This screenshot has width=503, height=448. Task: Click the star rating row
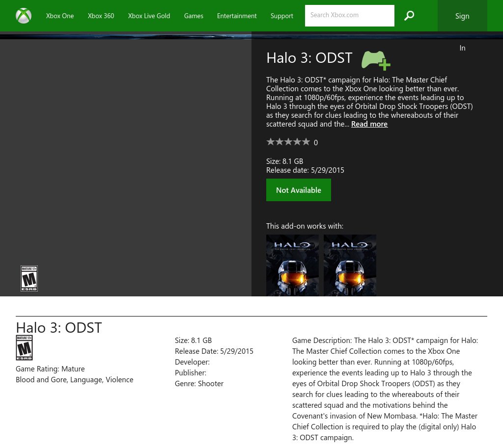(x=288, y=142)
